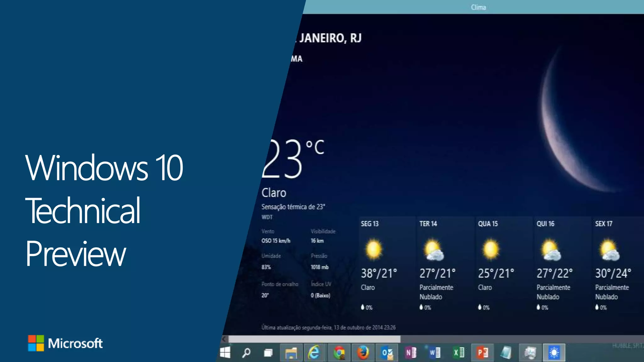Viewport: 644px width, 362px height.
Task: Open Internet Explorer in the taskbar
Action: coord(314,353)
